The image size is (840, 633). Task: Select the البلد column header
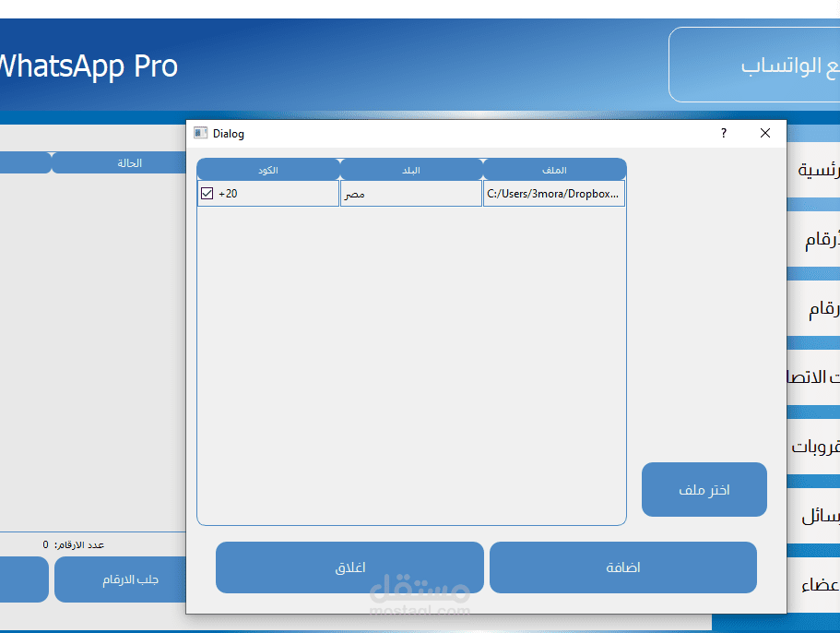411,170
